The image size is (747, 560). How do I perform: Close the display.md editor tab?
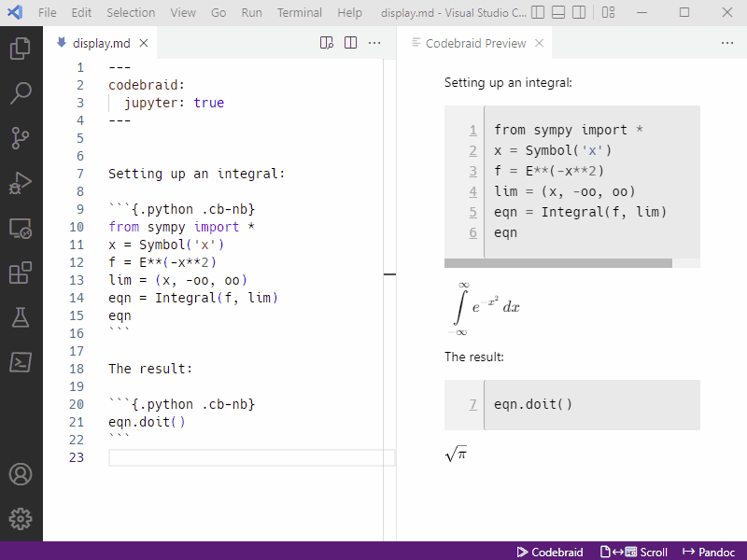pyautogui.click(x=144, y=43)
